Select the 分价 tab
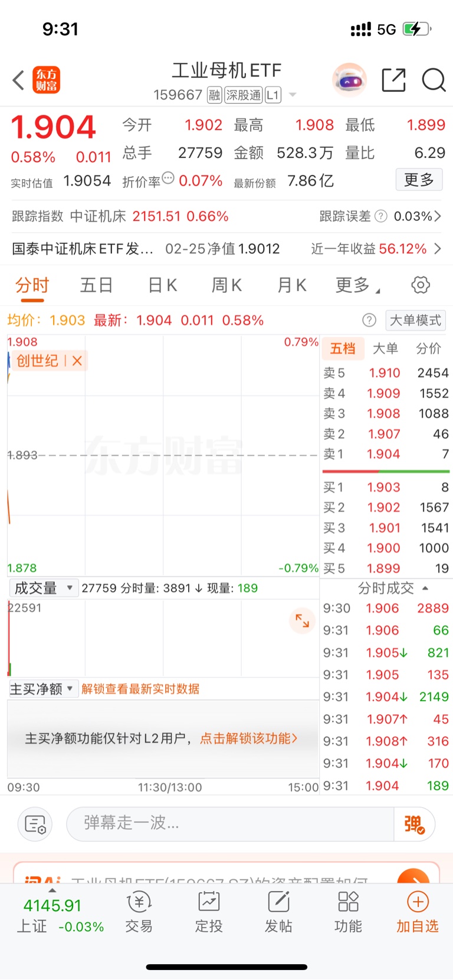This screenshot has height=980, width=453. [x=428, y=348]
